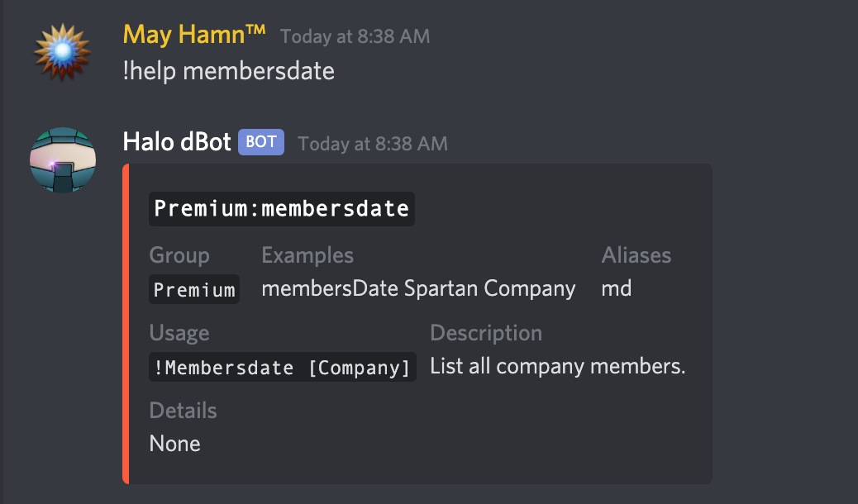The image size is (858, 504).
Task: Click the May Hamn username
Action: click(x=193, y=35)
